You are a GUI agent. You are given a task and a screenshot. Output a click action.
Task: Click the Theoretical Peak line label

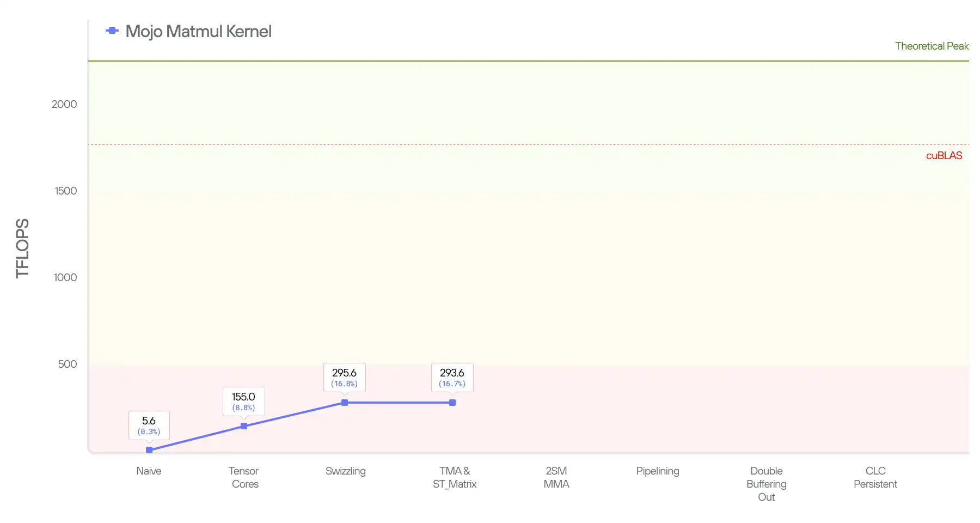932,46
